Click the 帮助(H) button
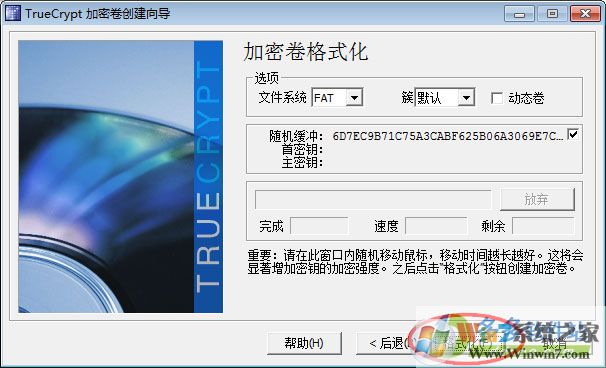This screenshot has width=606, height=368. (x=304, y=343)
